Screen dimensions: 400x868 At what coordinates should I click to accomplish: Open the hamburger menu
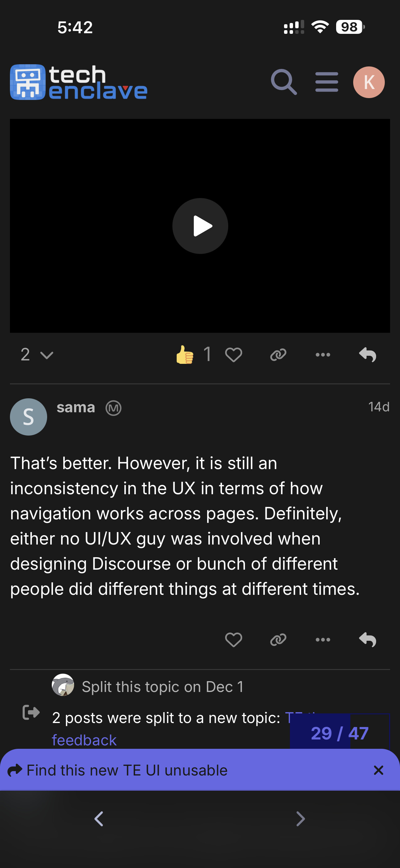(x=326, y=82)
